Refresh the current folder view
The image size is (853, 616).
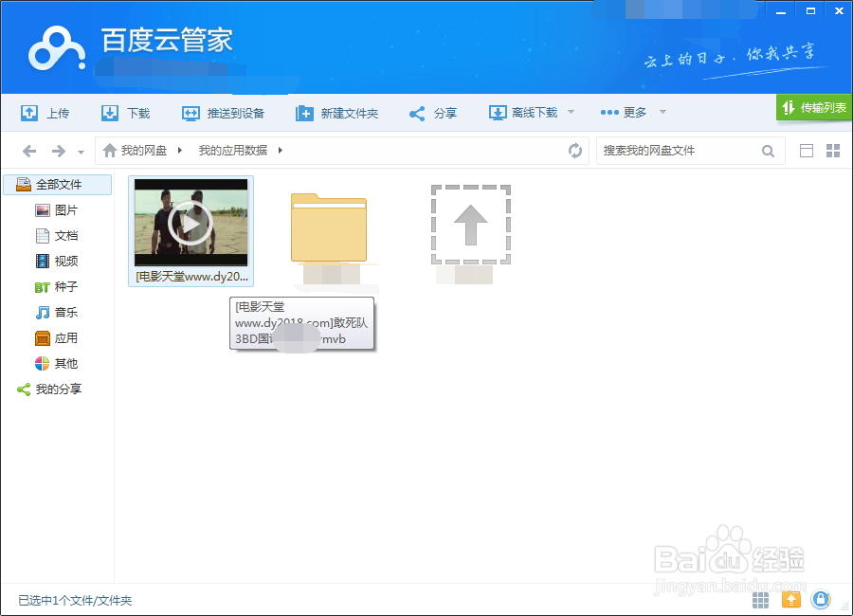(x=575, y=150)
